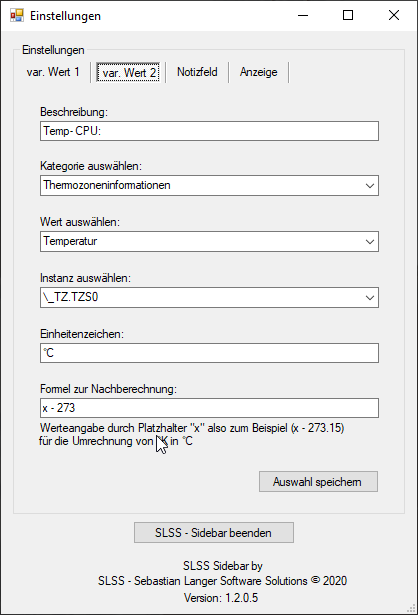This screenshot has height=615, width=418.
Task: Maximize the Einstellungen window
Action: (348, 16)
